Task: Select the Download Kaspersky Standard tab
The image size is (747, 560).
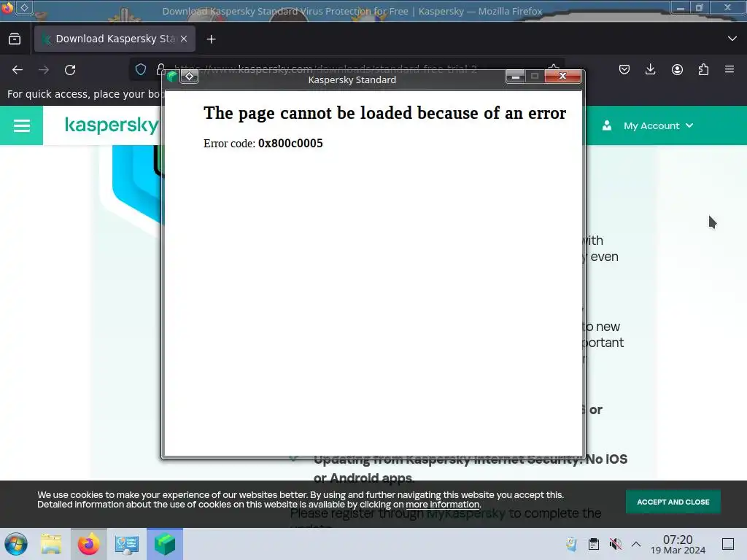Action: (x=115, y=39)
